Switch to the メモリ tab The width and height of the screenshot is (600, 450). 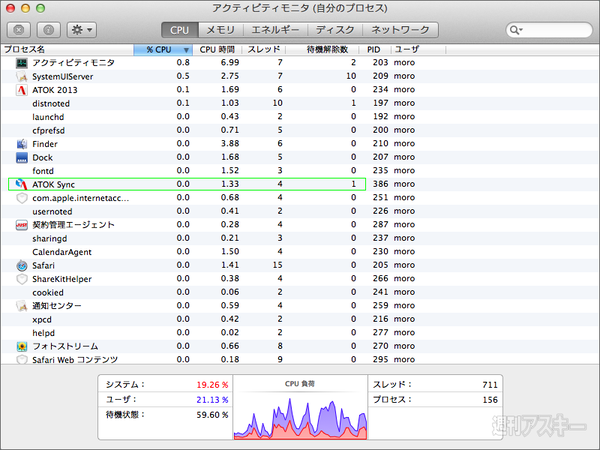point(220,30)
